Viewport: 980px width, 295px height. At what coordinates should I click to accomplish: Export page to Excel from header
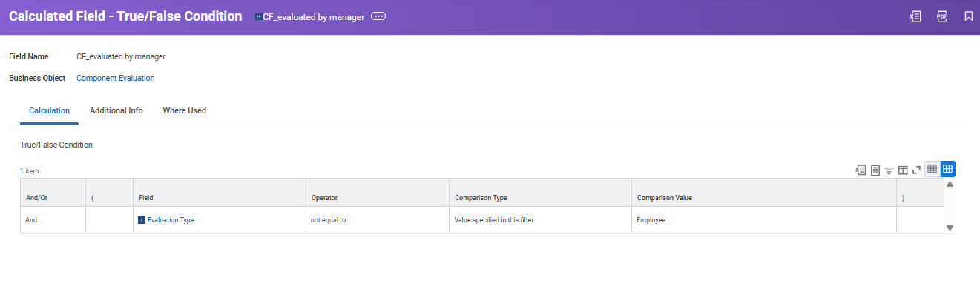[x=915, y=16]
